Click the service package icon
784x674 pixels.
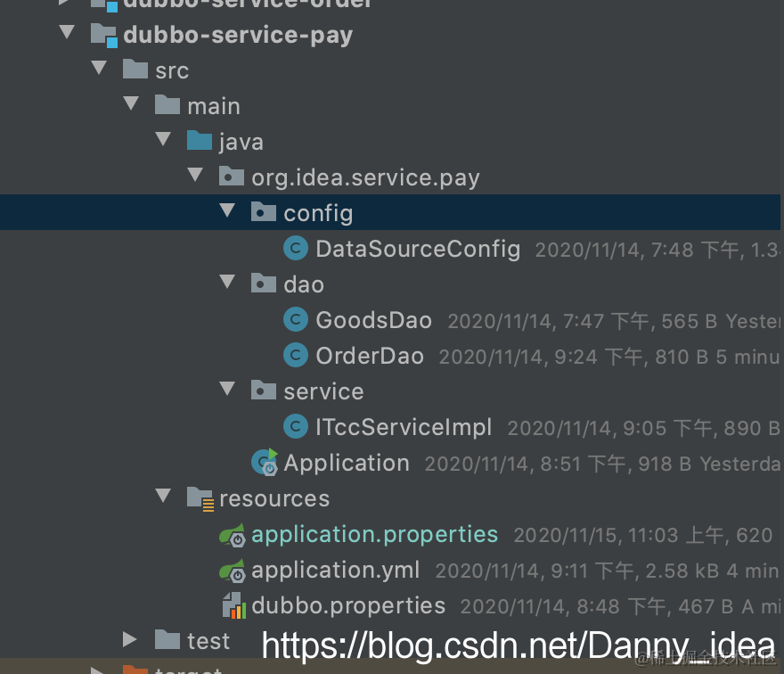click(264, 390)
